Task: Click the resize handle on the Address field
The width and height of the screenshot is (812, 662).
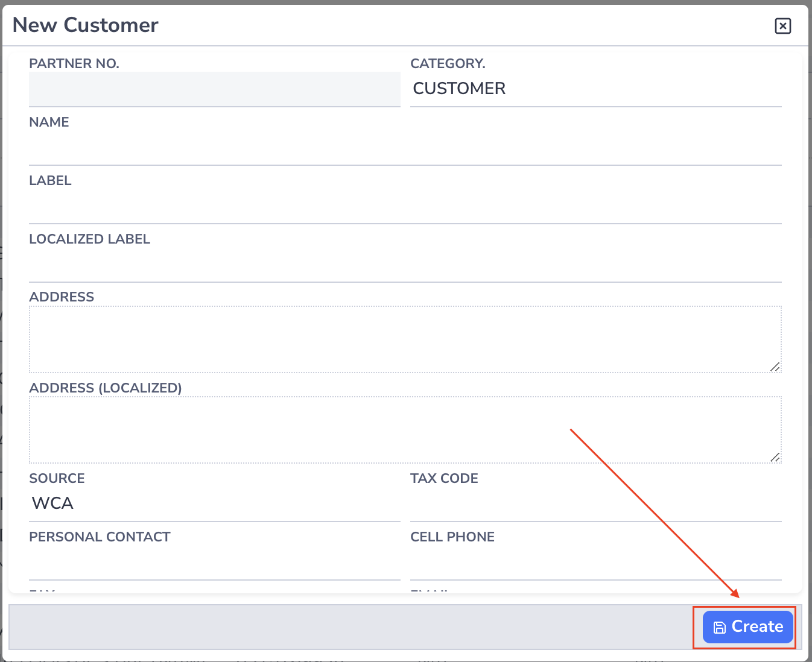Action: point(775,368)
